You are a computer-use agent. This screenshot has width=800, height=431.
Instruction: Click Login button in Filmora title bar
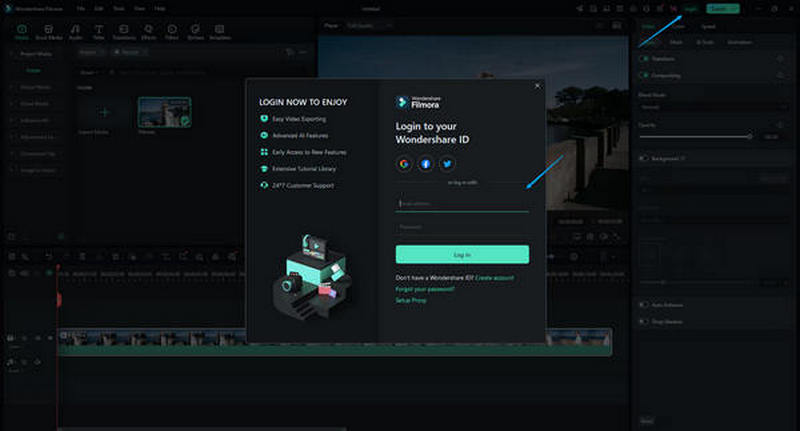point(690,9)
